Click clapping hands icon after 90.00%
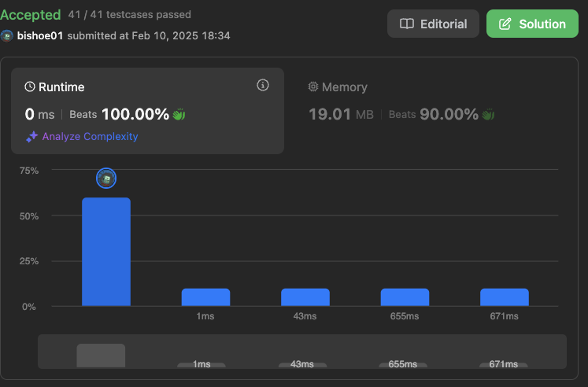Image resolution: width=588 pixels, height=387 pixels. (x=488, y=114)
